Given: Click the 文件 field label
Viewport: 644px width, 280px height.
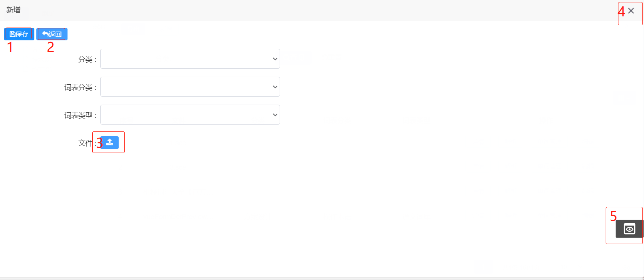Looking at the screenshot, I should click(85, 143).
